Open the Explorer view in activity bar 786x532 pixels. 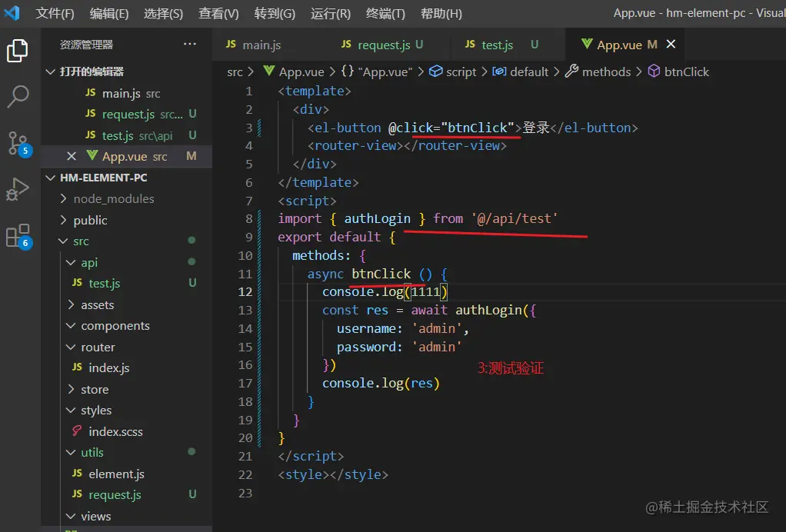(18, 51)
